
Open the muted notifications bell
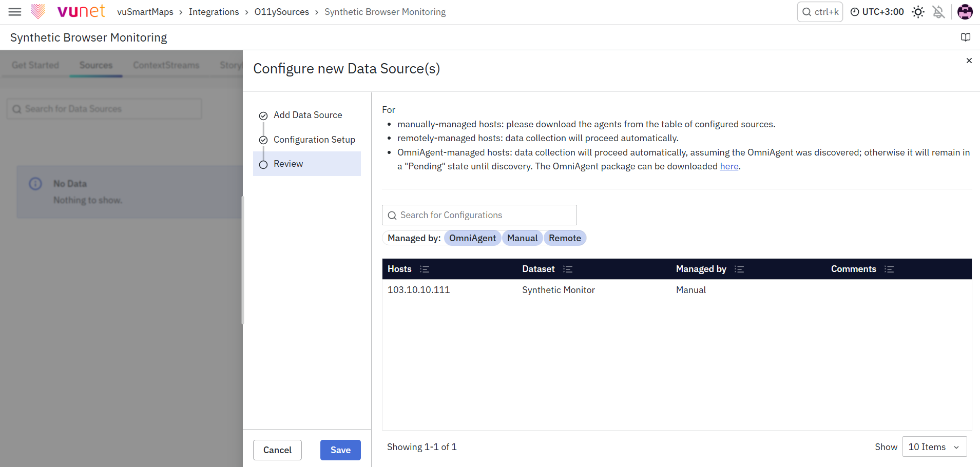[938, 12]
